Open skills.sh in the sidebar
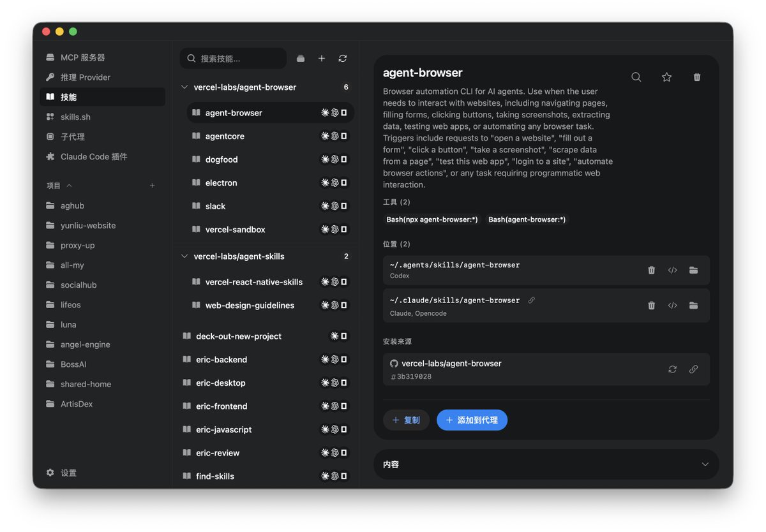 (102, 117)
